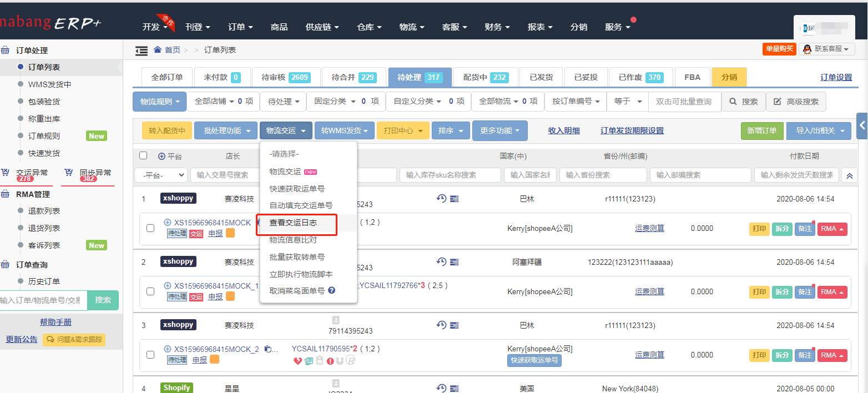
Task: Click the 双击可批量查询 search input field
Action: point(684,102)
